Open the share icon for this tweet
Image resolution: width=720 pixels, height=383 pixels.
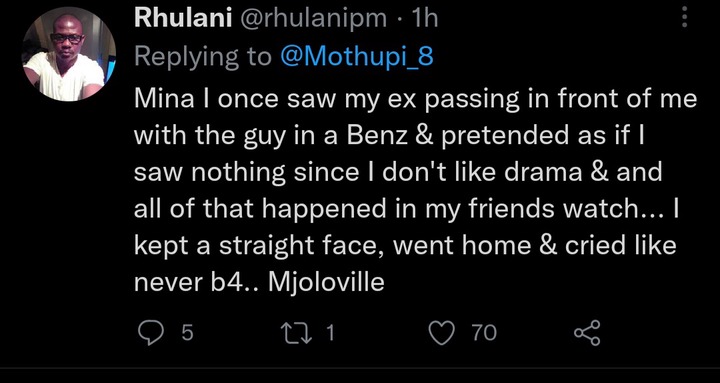point(587,333)
